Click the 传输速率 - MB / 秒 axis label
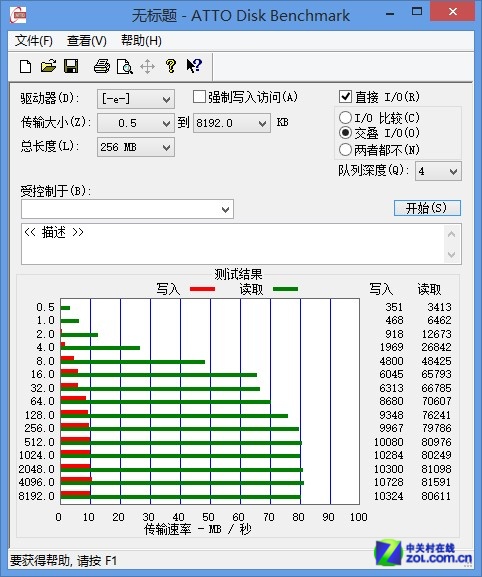Screen dimensions: 482x577 coord(198,529)
